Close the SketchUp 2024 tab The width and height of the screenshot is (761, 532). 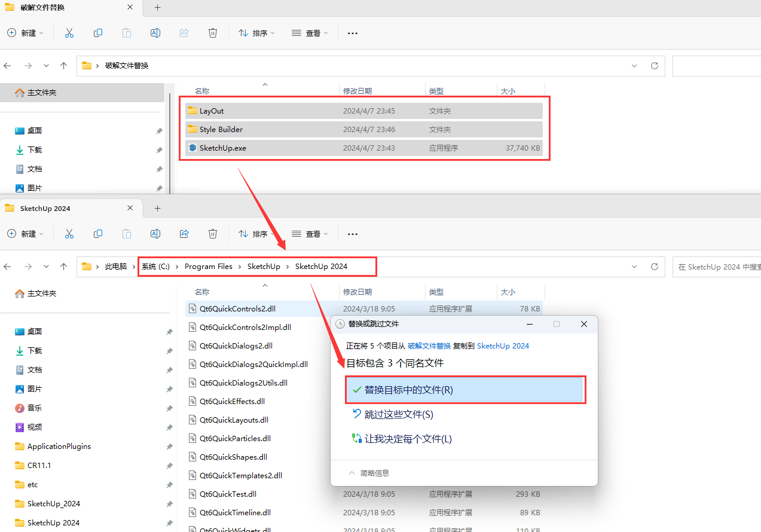pyautogui.click(x=130, y=209)
